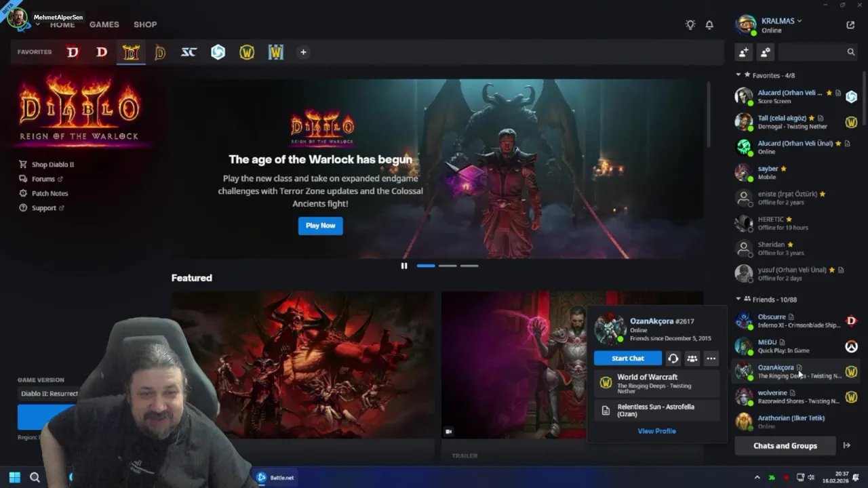
Task: Click the Add a Friend icon
Action: 744,52
